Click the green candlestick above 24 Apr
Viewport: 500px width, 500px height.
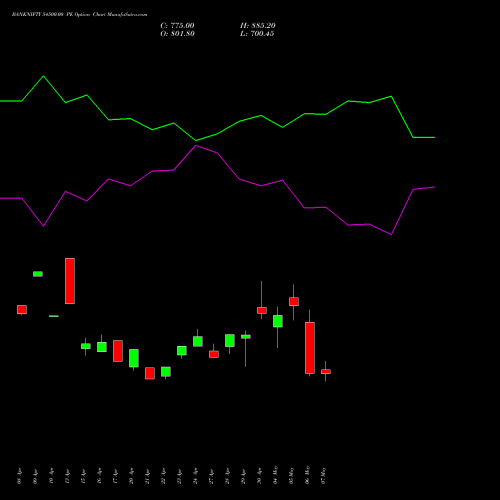click(198, 341)
